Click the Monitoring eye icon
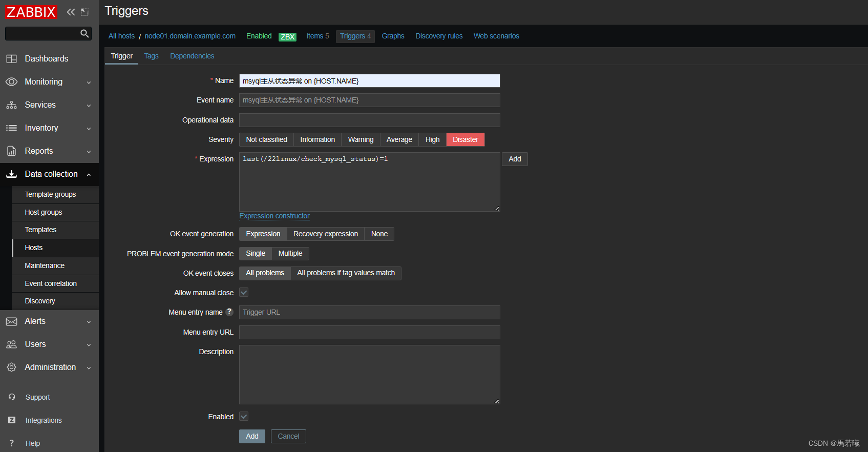 click(11, 82)
